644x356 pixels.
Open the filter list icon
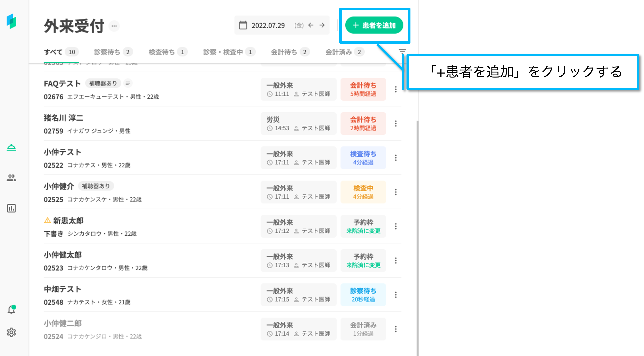pos(402,52)
